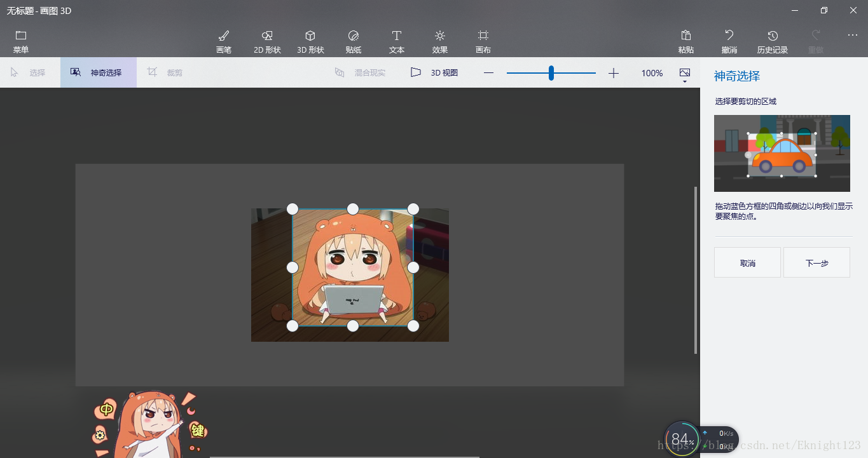Screen dimensions: 868x458
Task: Click the 84% performance monitor widget
Action: coord(682,438)
